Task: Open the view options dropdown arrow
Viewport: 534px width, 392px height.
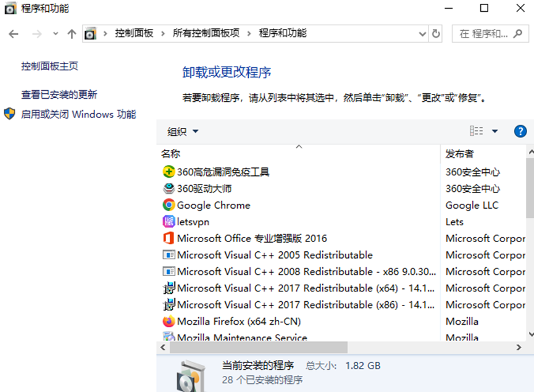Action: tap(495, 131)
